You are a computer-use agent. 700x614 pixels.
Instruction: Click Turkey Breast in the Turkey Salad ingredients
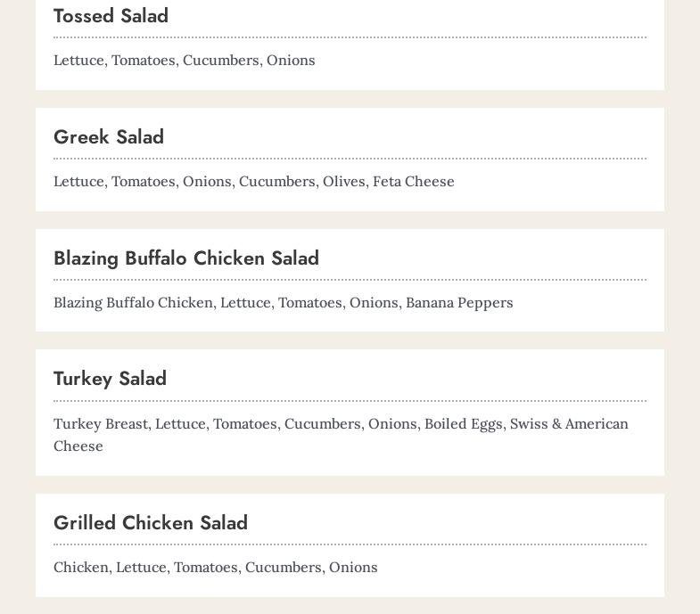101,424
